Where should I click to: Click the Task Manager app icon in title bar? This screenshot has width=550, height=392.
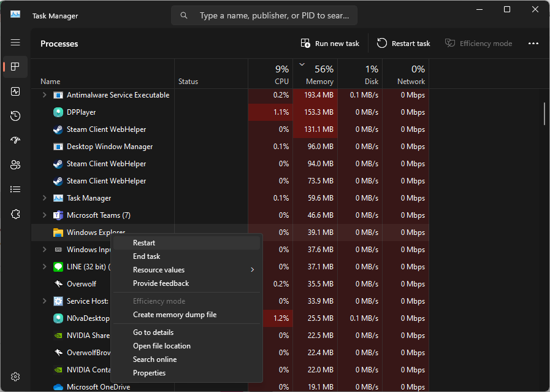(x=15, y=14)
